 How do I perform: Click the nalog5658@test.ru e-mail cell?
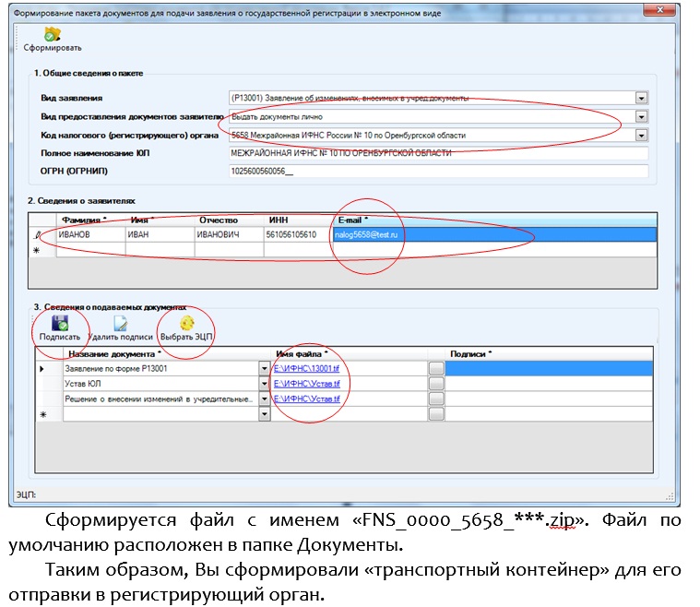pyautogui.click(x=494, y=234)
